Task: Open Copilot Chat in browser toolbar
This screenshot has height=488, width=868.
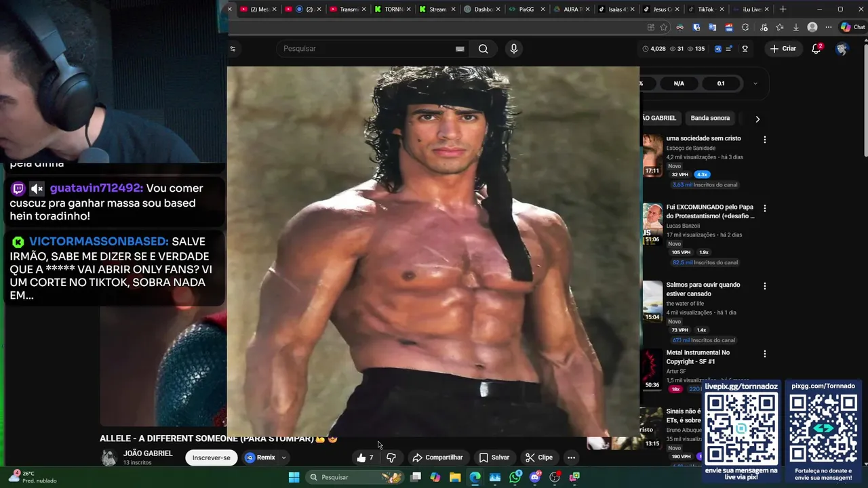Action: (853, 27)
